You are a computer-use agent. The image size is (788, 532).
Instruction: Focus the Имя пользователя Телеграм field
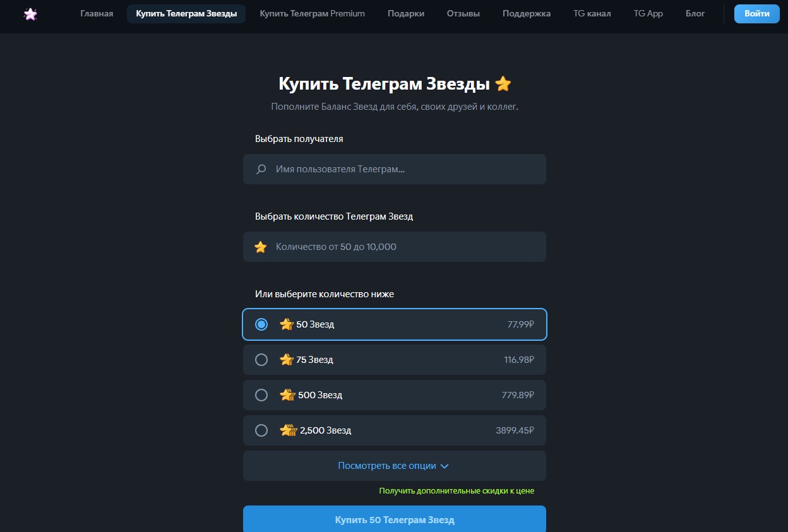[395, 169]
